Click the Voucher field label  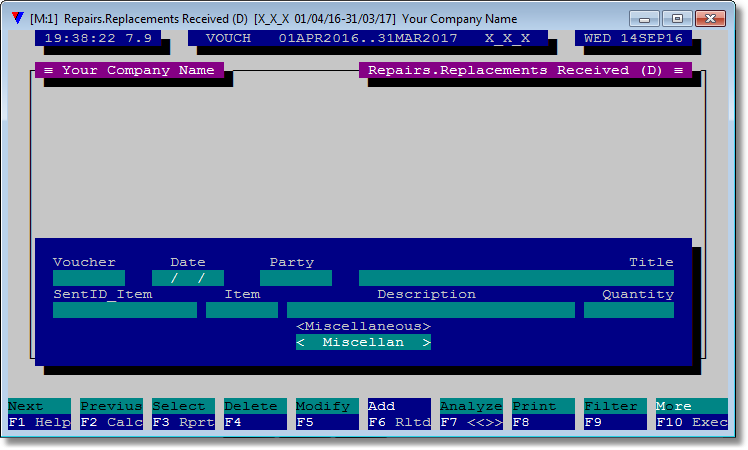pyautogui.click(x=84, y=262)
